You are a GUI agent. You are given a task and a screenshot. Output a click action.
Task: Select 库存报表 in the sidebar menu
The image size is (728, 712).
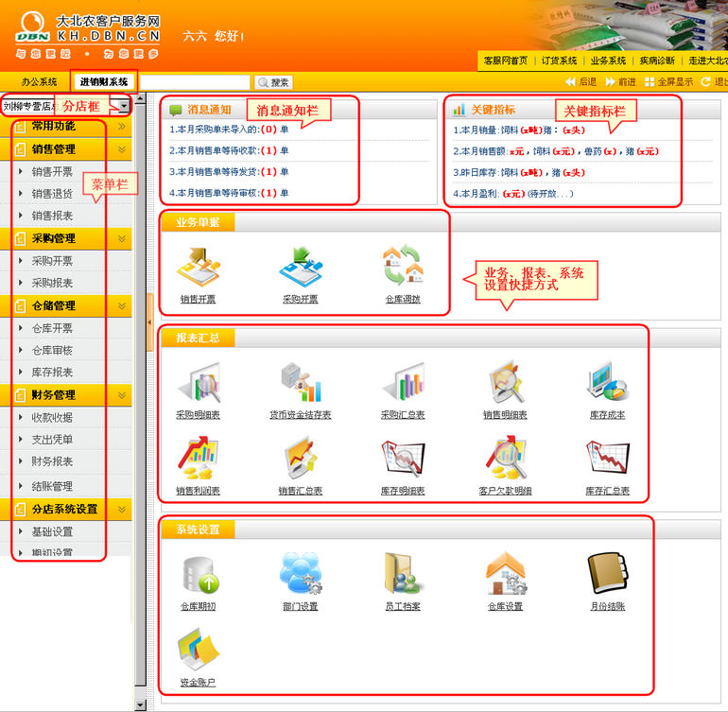click(x=52, y=373)
